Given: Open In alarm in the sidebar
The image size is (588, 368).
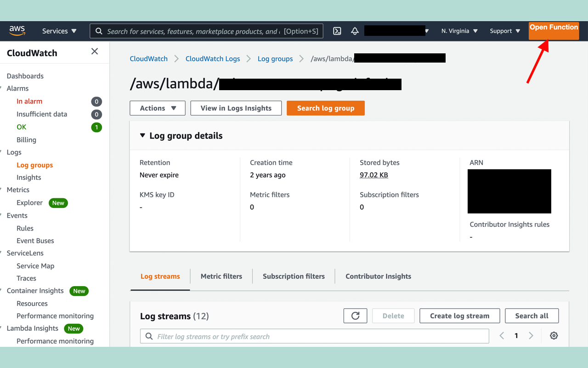Looking at the screenshot, I should (29, 101).
